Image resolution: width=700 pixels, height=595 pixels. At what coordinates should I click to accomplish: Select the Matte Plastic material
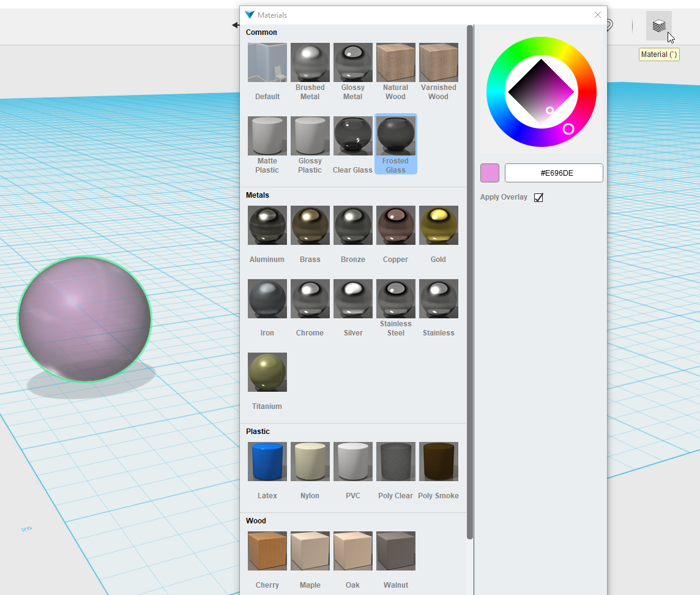[x=267, y=136]
